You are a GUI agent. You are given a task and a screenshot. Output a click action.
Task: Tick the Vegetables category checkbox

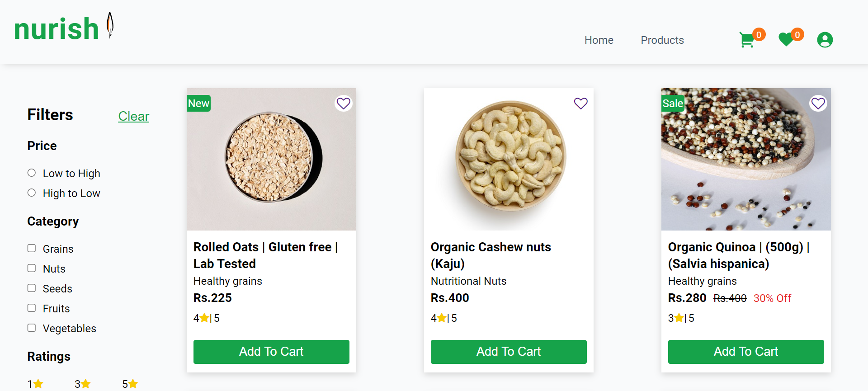point(32,328)
